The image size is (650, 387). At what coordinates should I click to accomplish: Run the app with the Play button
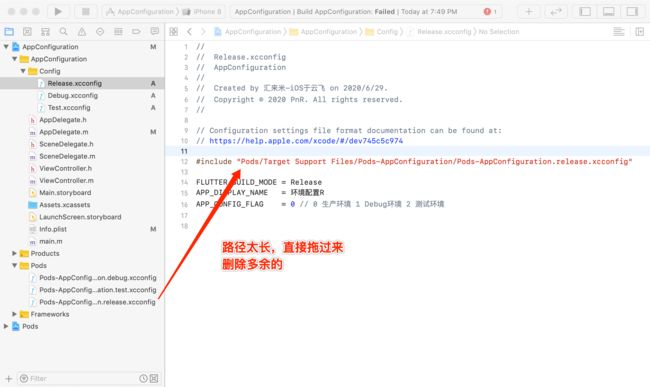58,12
